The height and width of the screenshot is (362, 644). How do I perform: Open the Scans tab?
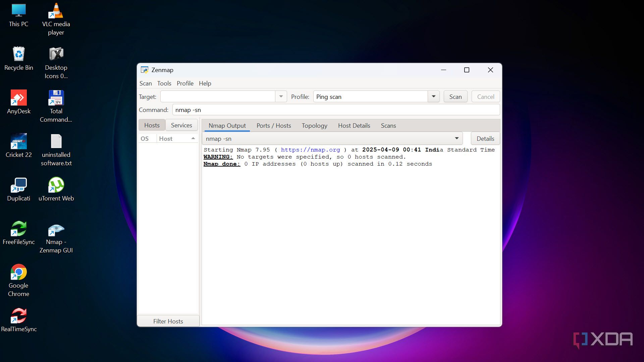(388, 126)
